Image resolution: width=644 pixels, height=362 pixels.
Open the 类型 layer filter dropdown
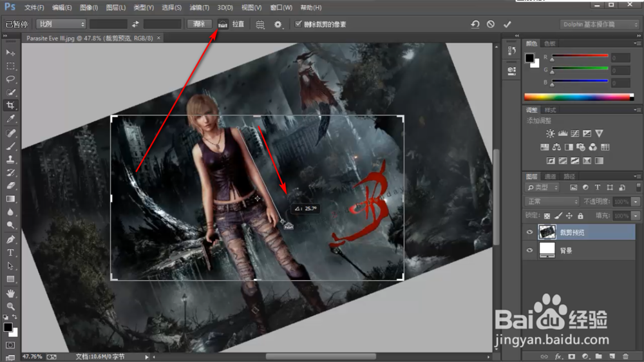[x=543, y=187]
